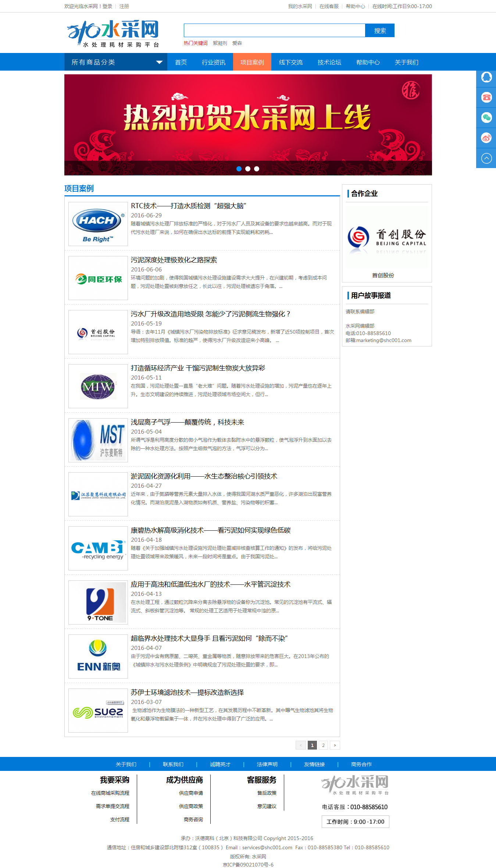Go to previous page arrow in pagination

pyautogui.click(x=301, y=745)
